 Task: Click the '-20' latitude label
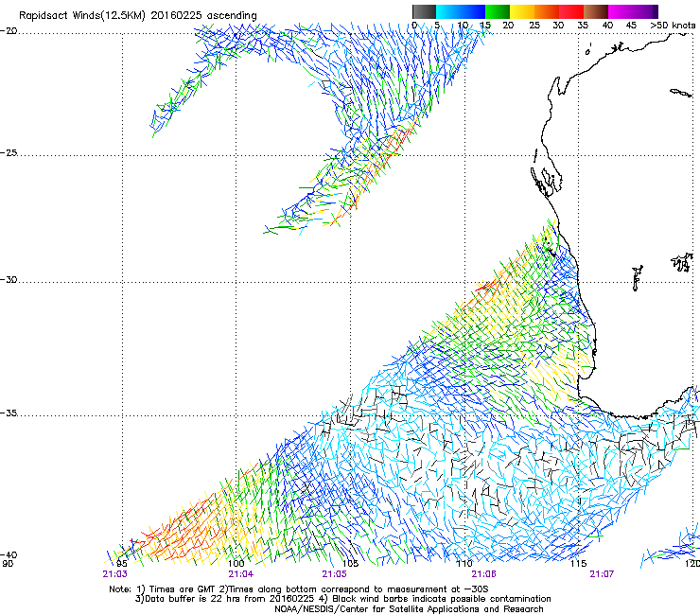[9, 31]
